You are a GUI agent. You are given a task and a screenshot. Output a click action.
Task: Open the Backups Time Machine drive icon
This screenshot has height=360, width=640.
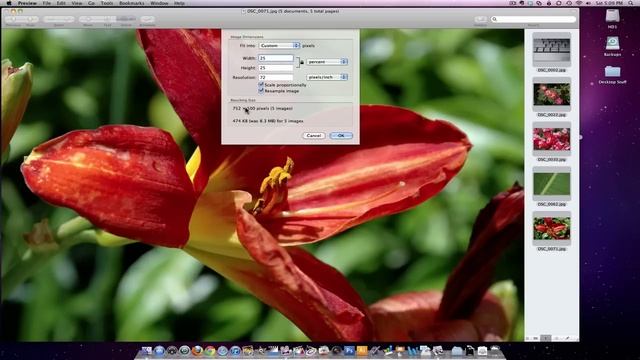point(612,44)
